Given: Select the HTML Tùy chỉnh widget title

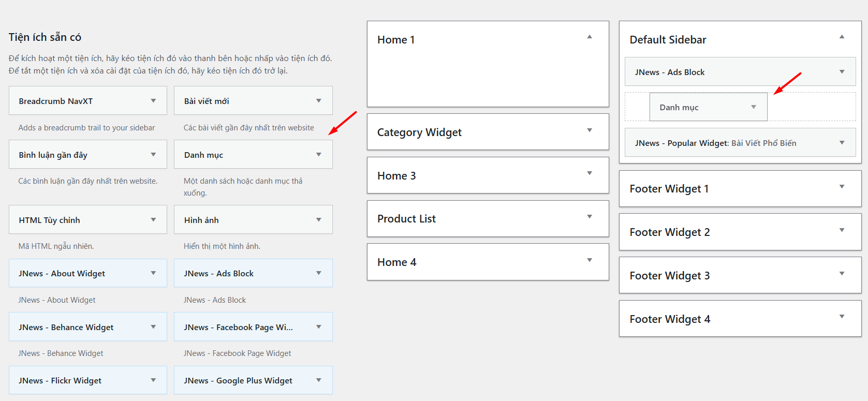Looking at the screenshot, I should (50, 220).
